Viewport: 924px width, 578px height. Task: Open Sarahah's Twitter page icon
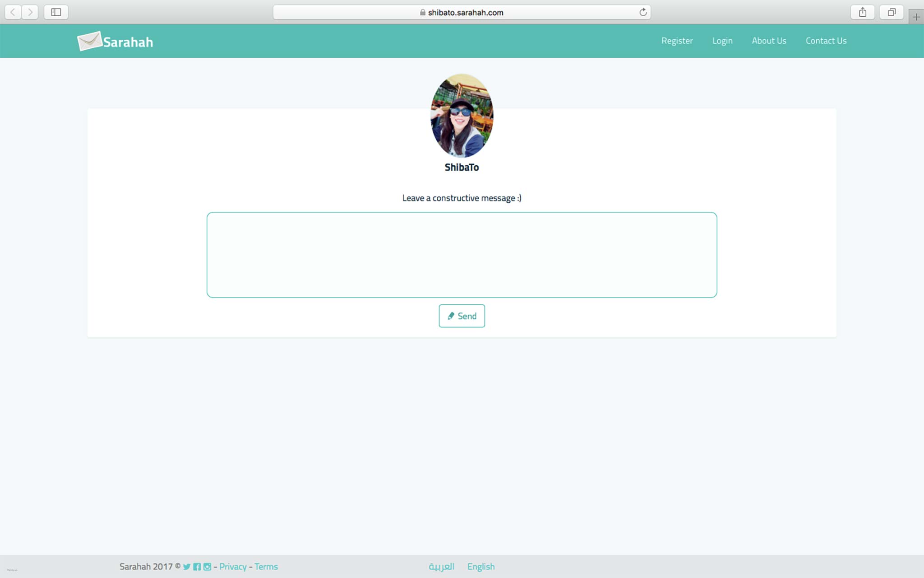click(187, 567)
